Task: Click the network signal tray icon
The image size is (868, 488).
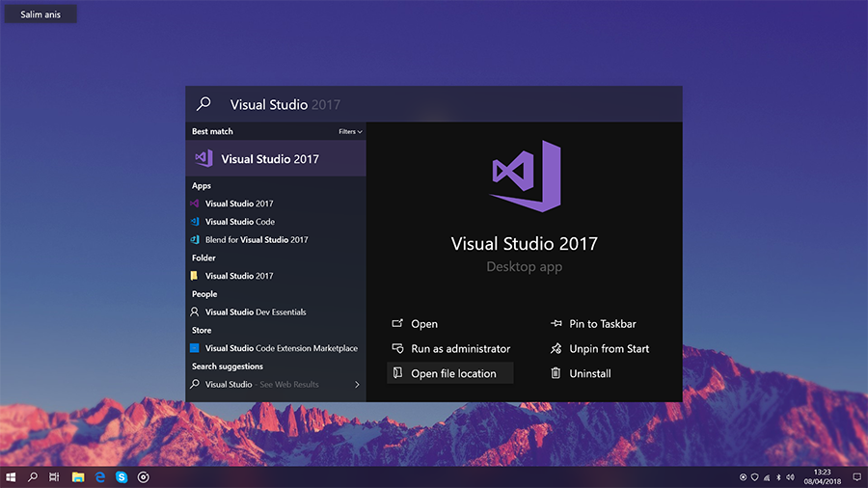Action: [x=767, y=477]
